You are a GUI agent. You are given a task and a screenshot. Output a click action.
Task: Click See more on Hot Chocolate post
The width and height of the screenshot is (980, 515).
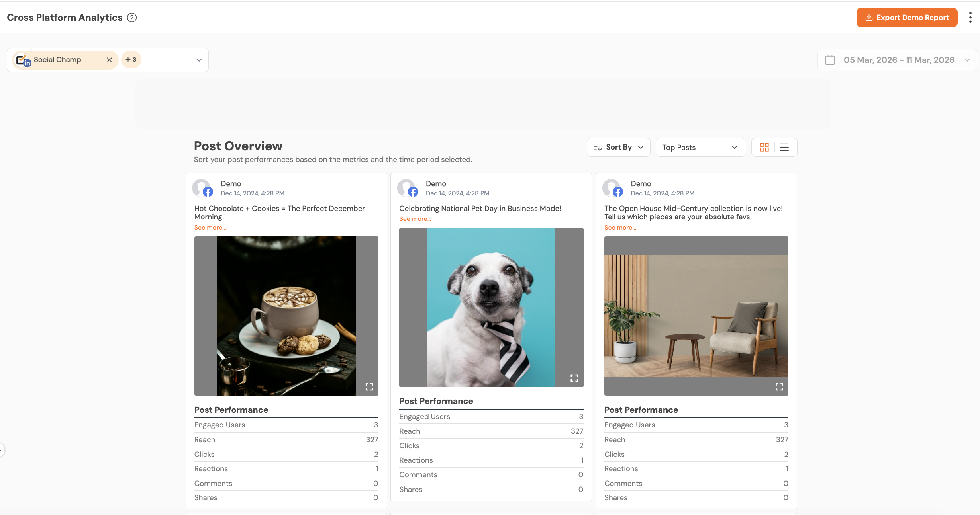[210, 228]
